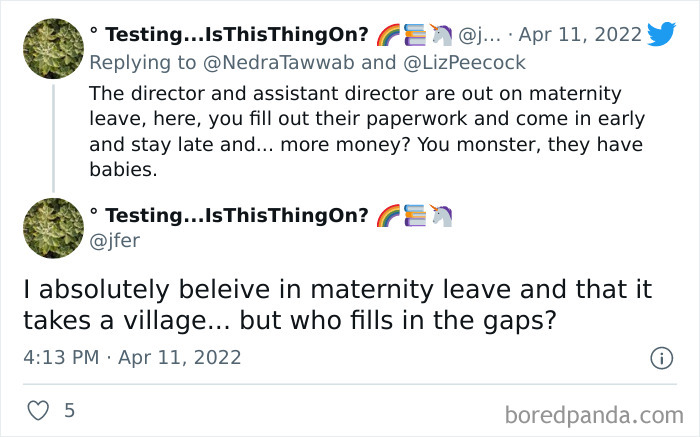
Task: Click the top reply's display name
Action: (x=228, y=34)
